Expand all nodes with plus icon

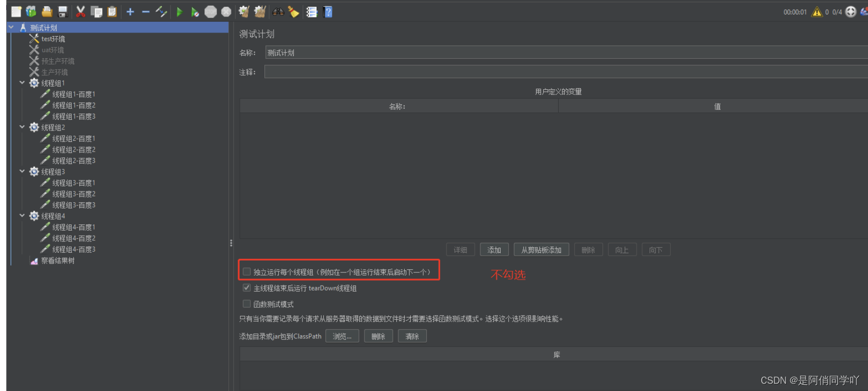coord(130,12)
